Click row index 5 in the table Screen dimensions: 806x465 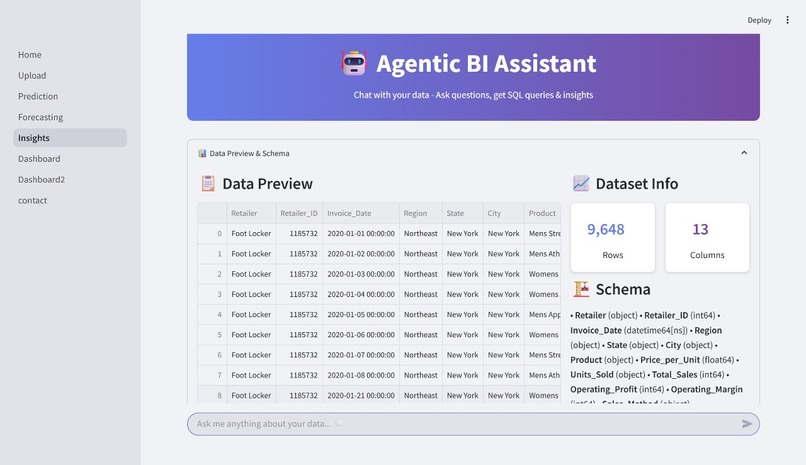(x=212, y=334)
